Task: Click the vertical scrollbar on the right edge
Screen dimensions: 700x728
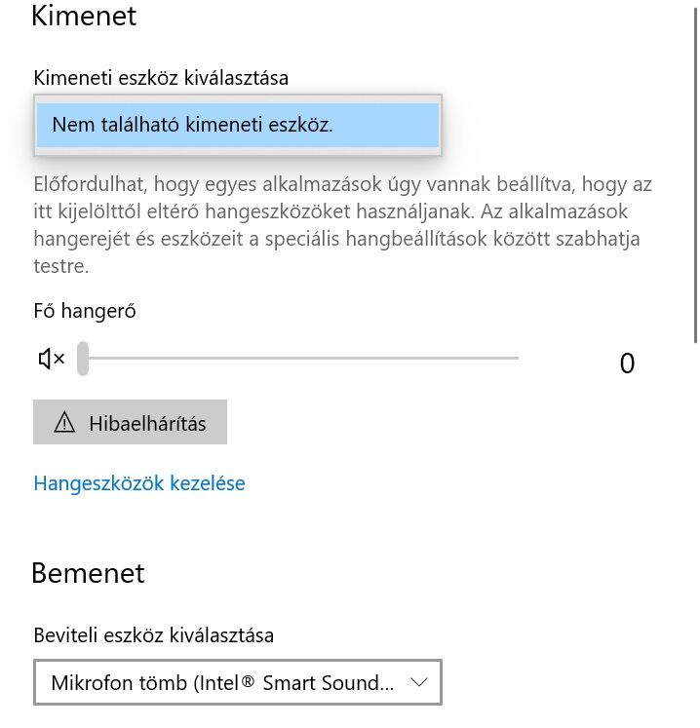Action: click(695, 176)
